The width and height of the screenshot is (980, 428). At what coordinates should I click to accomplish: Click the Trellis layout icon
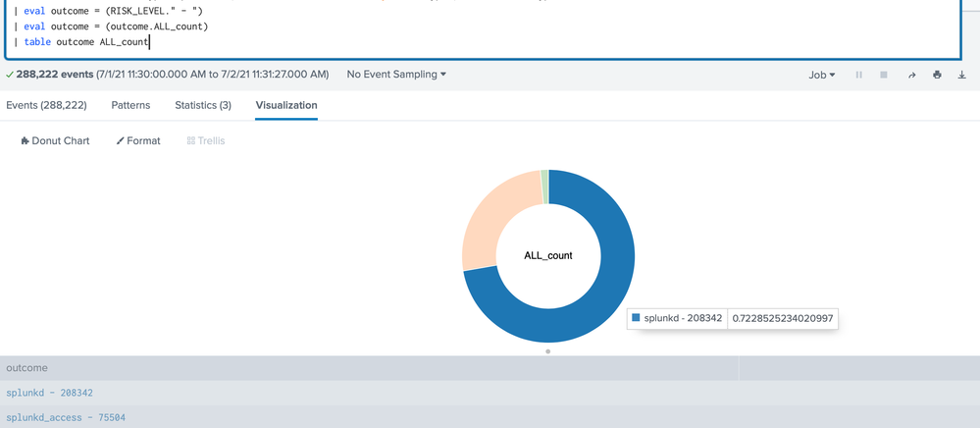(191, 141)
